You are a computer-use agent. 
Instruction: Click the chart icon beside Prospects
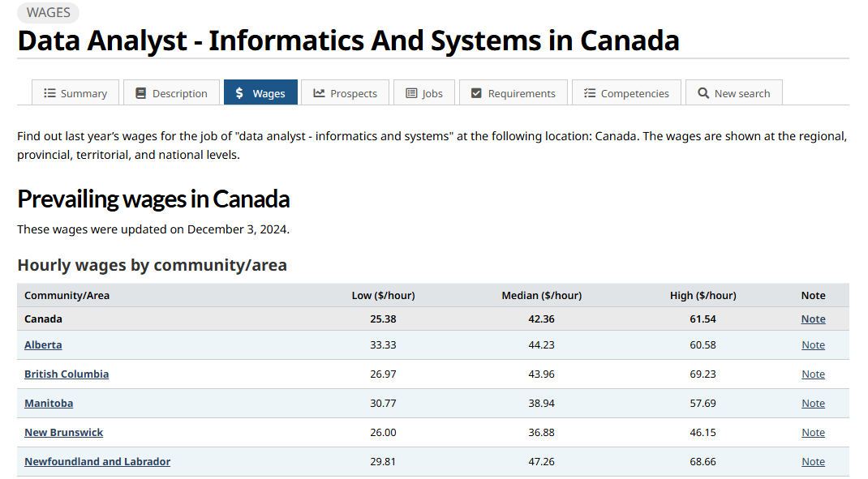pos(319,93)
